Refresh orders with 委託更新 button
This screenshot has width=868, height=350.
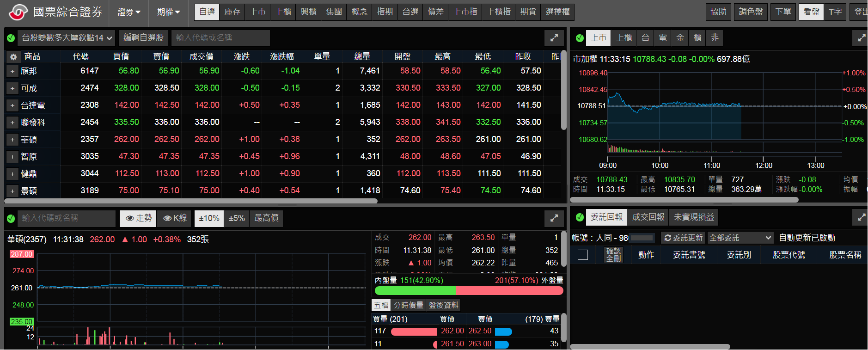tap(683, 238)
